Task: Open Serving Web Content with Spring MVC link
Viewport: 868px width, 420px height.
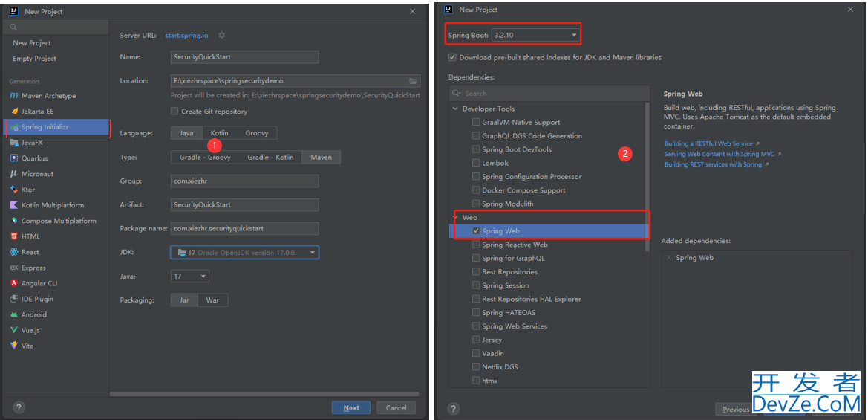Action: click(719, 154)
